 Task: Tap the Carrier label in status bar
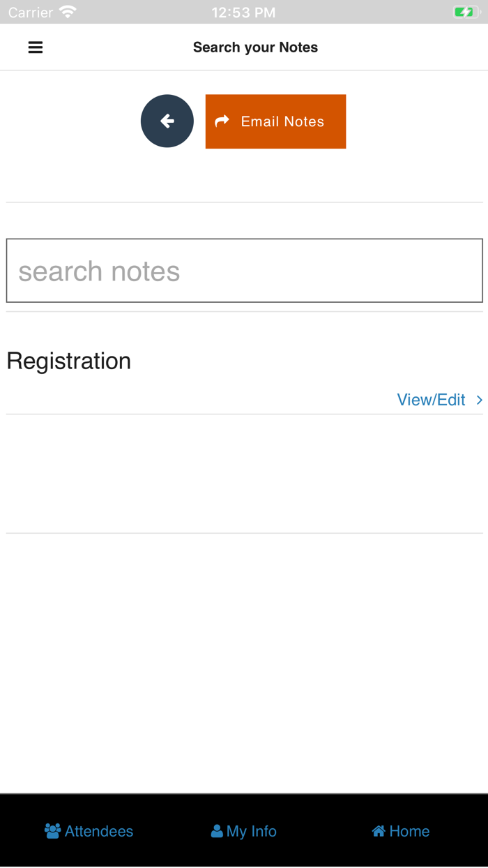pyautogui.click(x=31, y=13)
